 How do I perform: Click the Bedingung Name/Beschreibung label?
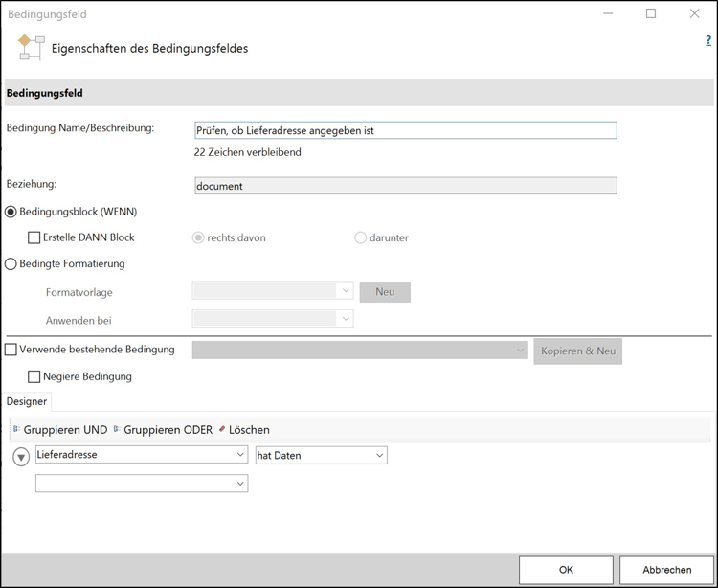coord(80,128)
